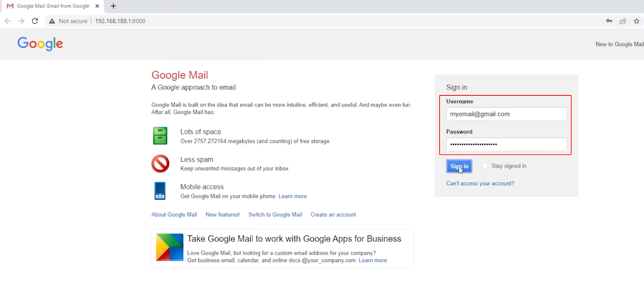This screenshot has width=644, height=291.
Task: Click the Mobile access heading
Action: coord(202,187)
